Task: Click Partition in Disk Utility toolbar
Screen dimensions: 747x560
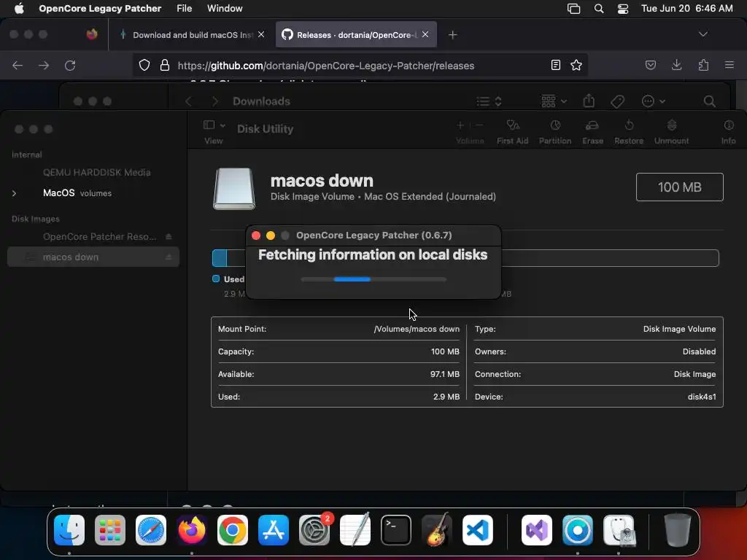Action: [x=555, y=132]
